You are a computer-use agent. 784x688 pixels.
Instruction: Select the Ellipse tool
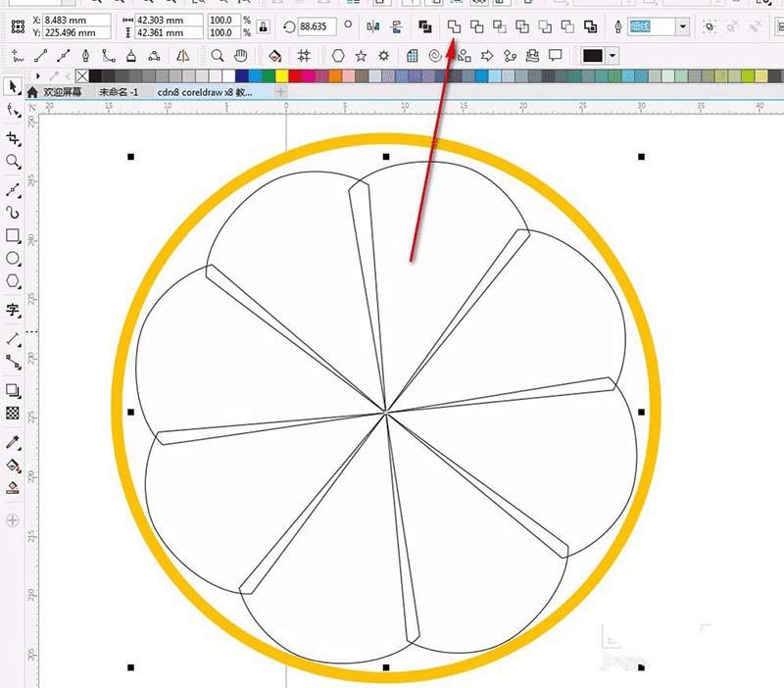(13, 259)
